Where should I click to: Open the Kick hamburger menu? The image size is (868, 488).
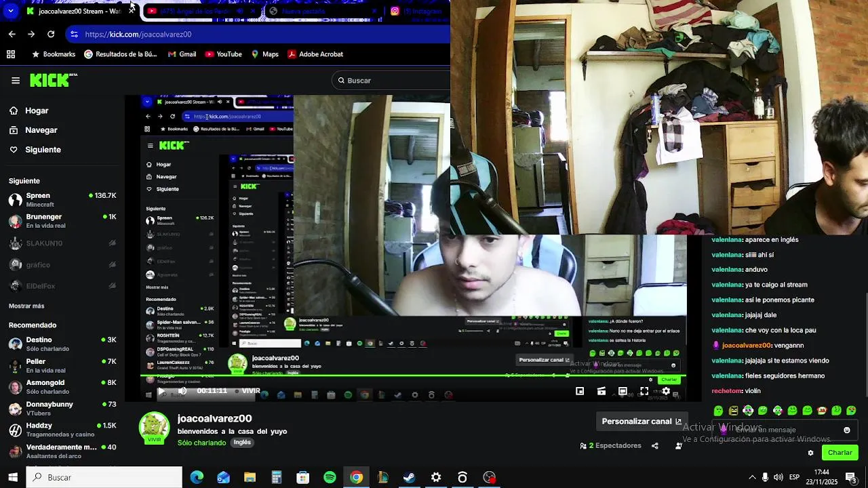point(15,81)
